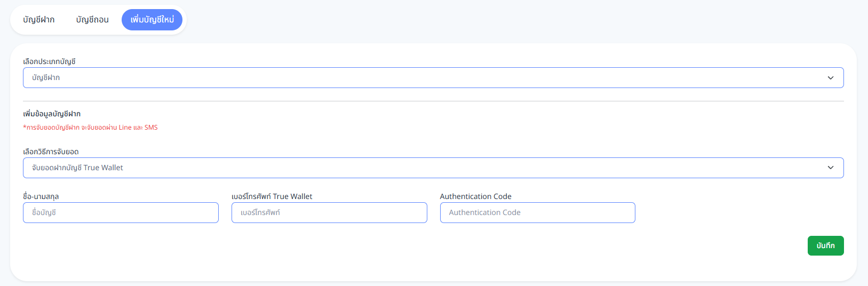
Task: Click the chevron arrow of account type dropdown
Action: click(830, 78)
